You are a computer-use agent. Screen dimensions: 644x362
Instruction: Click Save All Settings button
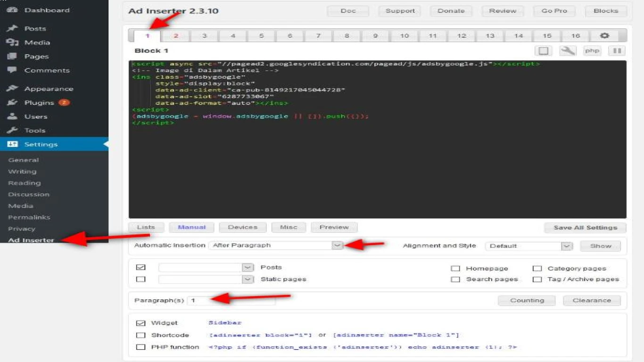(x=585, y=228)
